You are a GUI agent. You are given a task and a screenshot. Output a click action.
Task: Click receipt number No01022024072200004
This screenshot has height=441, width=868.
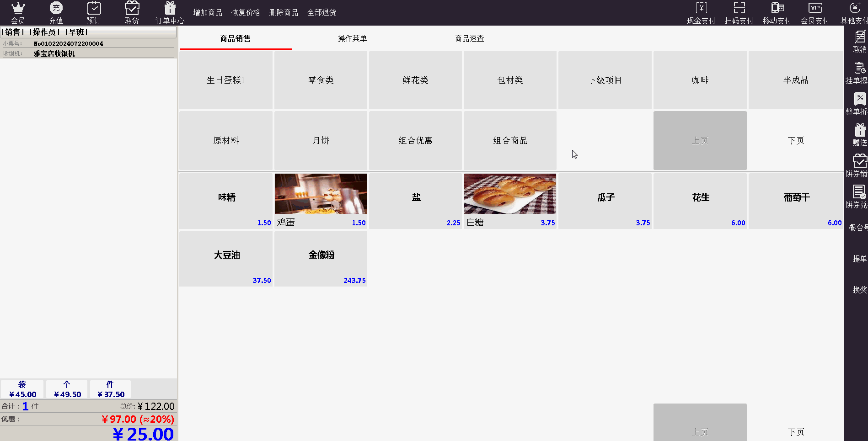coord(69,43)
